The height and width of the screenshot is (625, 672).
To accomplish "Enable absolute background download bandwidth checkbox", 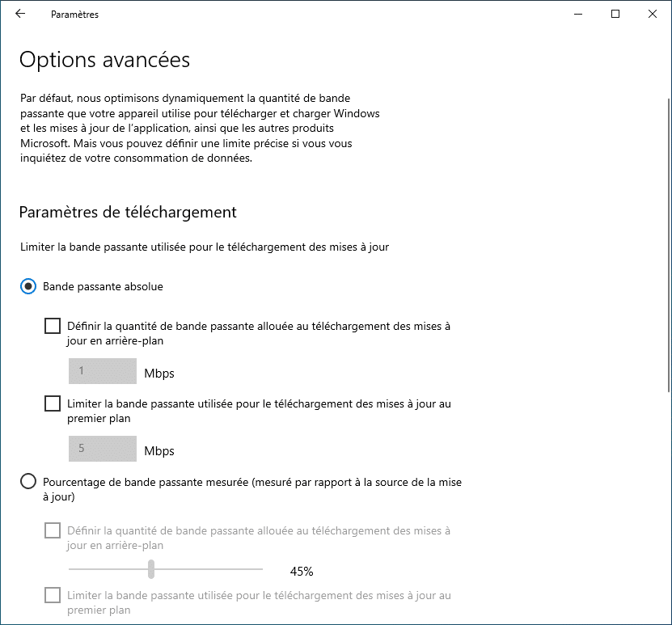I will point(53,326).
